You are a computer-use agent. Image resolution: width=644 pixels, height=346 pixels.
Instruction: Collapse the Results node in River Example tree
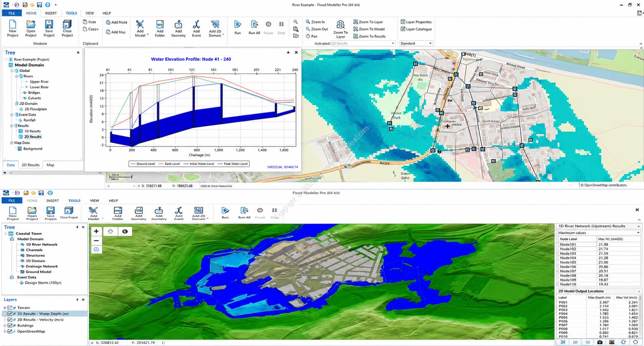pyautogui.click(x=11, y=126)
